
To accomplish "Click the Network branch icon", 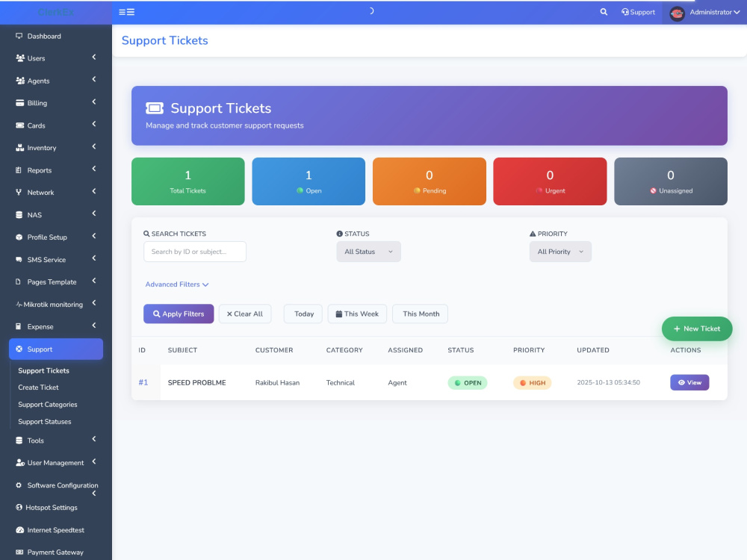I will [19, 193].
